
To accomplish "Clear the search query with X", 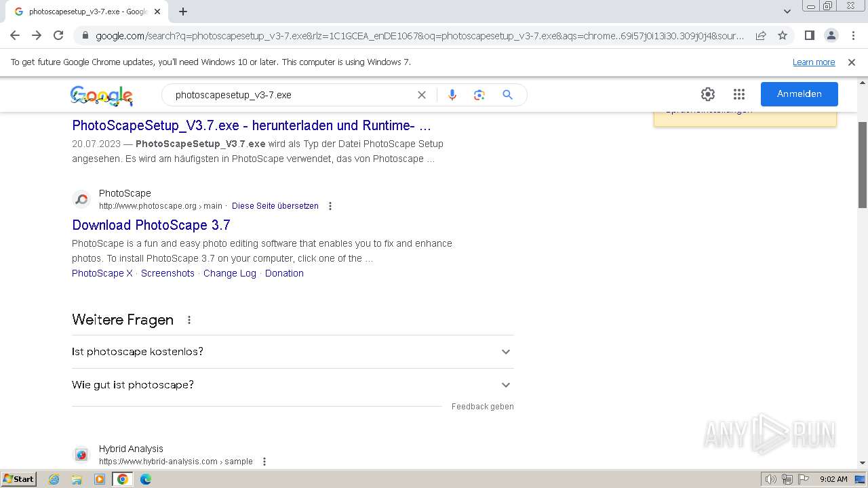I will [x=422, y=95].
